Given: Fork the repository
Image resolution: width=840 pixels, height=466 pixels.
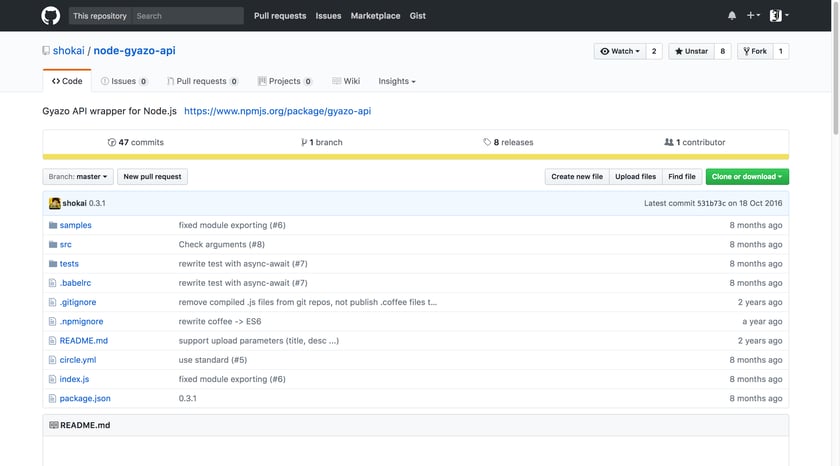Looking at the screenshot, I should click(755, 51).
